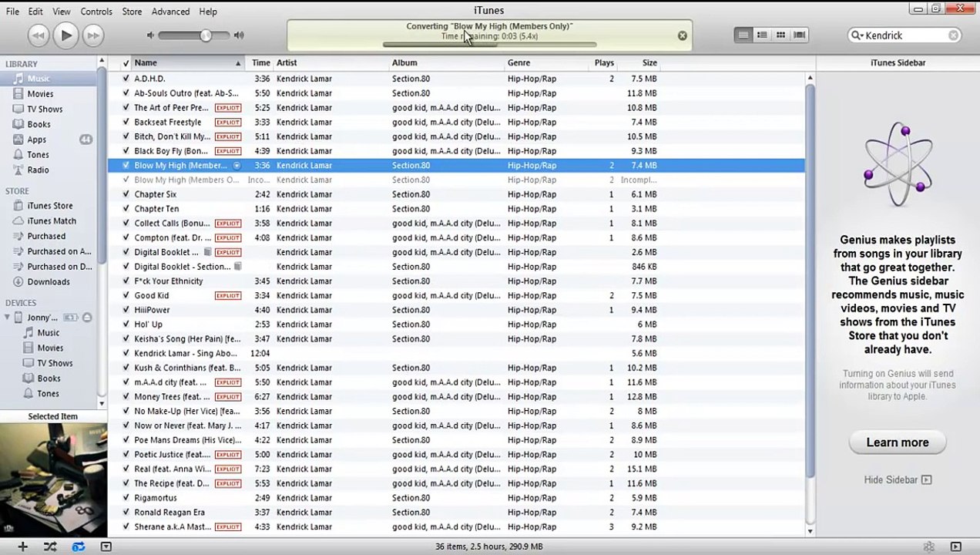This screenshot has width=980, height=555.
Task: Open Radio in the library
Action: click(38, 170)
